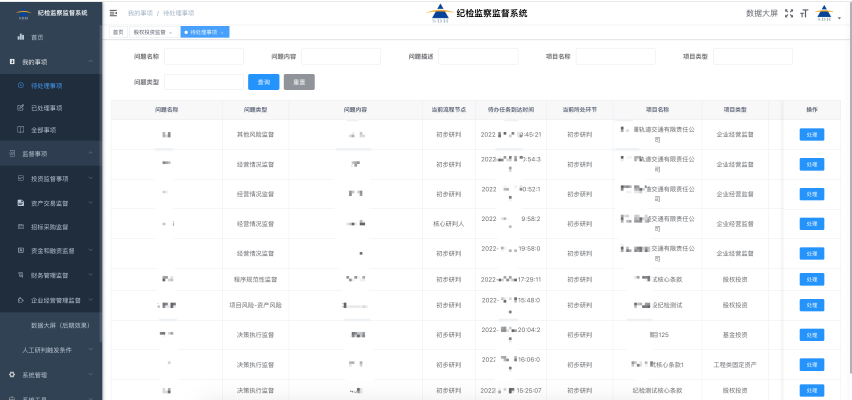Viewport: 852px width, 400px height.
Task: Expand the 财务管理监督 submenu
Action: 91,275
